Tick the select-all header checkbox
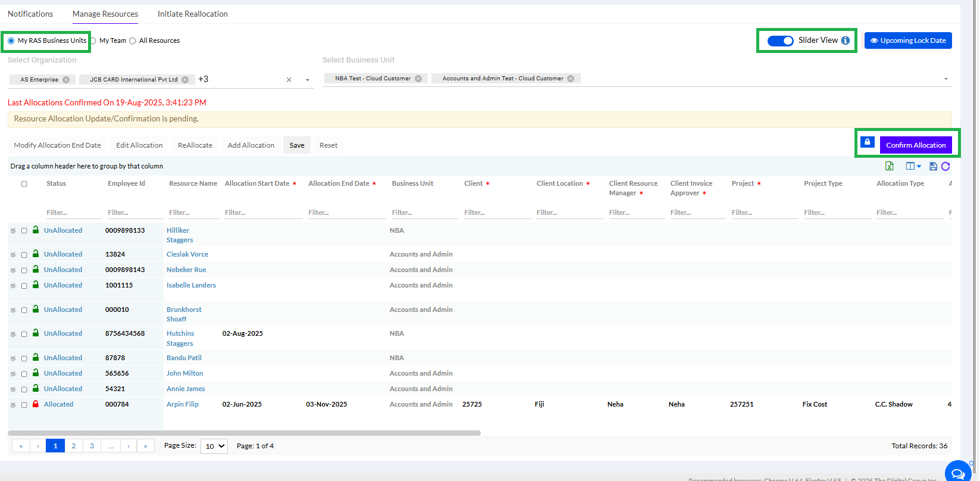Viewport: 980px width, 481px height. point(24,184)
